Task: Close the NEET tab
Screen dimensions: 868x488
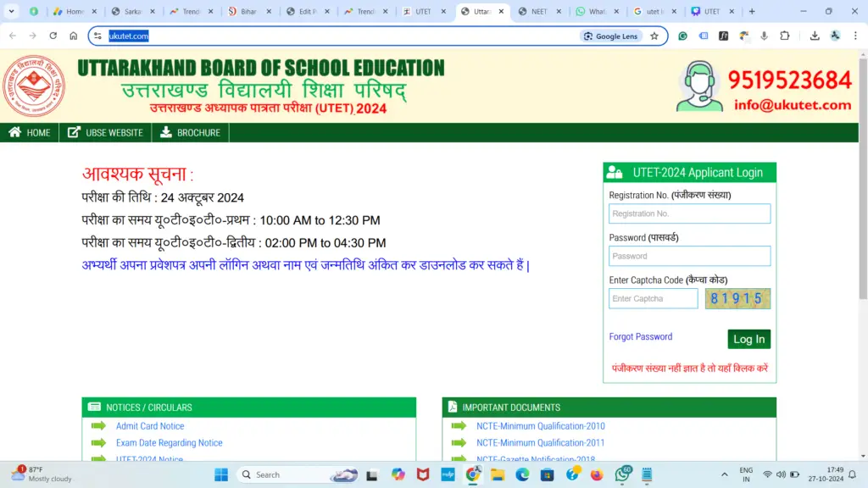Action: coord(559,11)
